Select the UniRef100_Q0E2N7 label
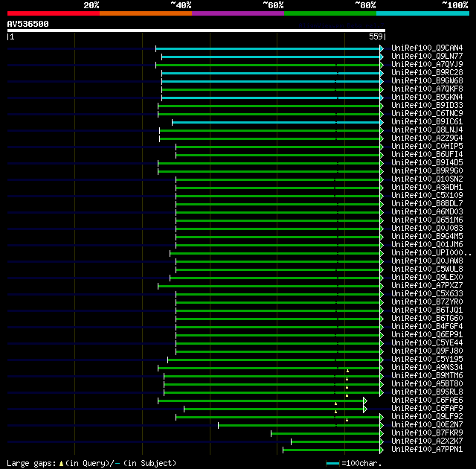The image size is (476, 469). pyautogui.click(x=427, y=425)
